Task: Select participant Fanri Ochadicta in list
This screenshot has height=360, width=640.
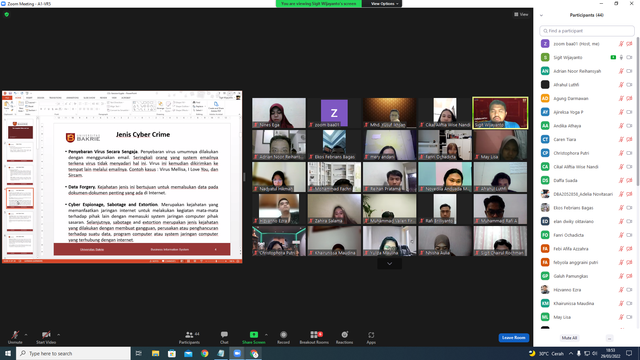Action: (587, 235)
